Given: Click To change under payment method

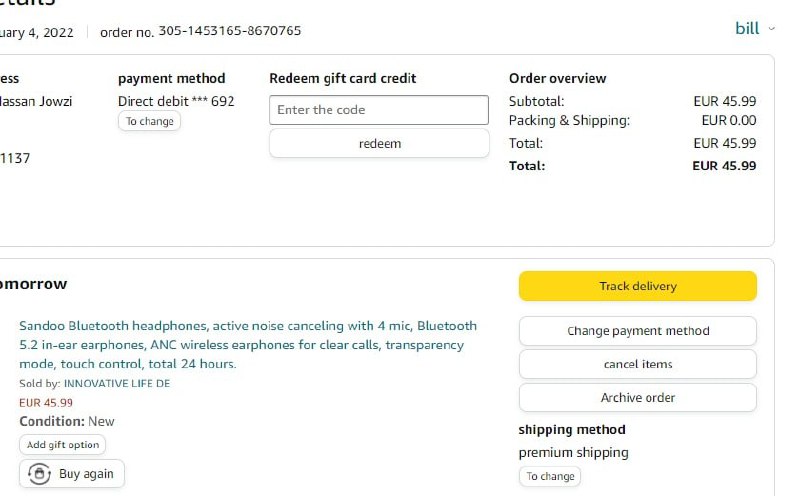Looking at the screenshot, I should (x=149, y=122).
